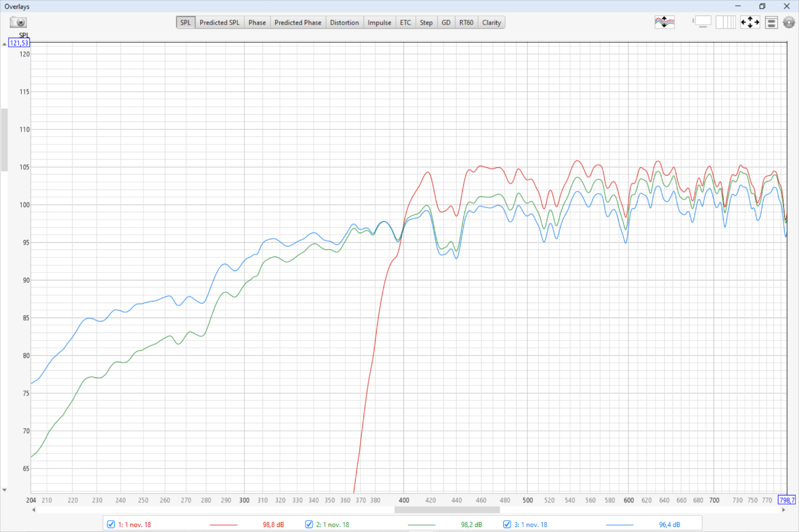Hide green measurement 2 via checkbox
This screenshot has height=532, width=799.
[309, 524]
